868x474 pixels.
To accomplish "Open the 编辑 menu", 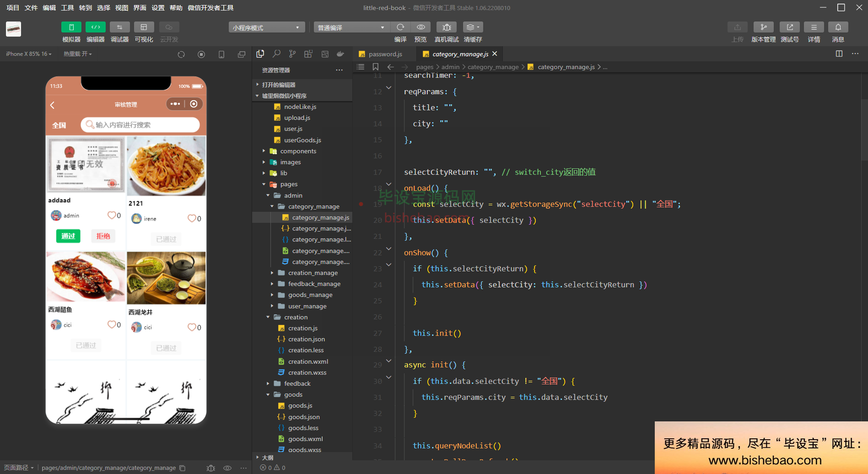I will coord(49,8).
